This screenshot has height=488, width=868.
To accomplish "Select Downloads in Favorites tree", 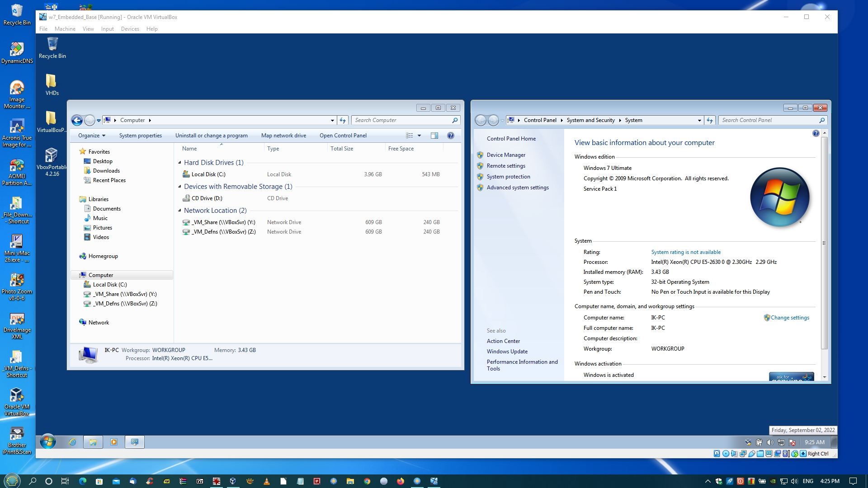I will click(106, 171).
